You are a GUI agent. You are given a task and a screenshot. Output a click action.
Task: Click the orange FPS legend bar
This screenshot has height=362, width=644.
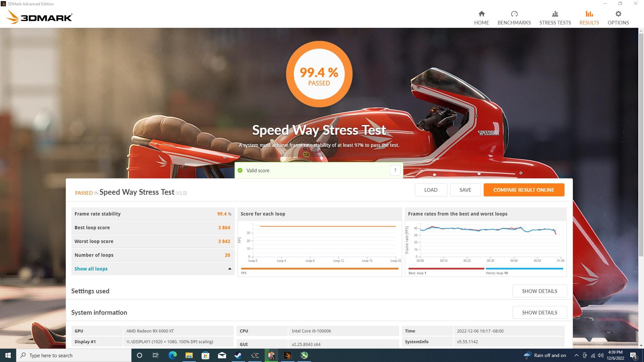point(319,268)
